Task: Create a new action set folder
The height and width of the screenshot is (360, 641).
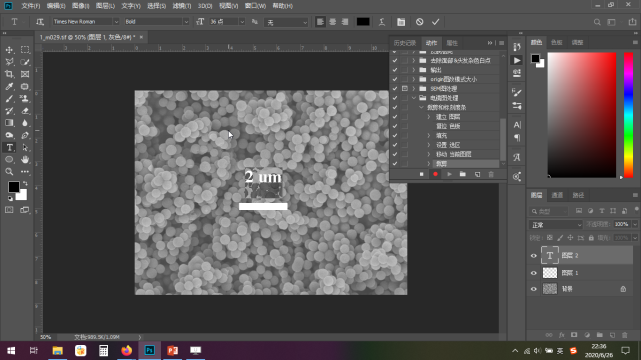Action: click(463, 174)
